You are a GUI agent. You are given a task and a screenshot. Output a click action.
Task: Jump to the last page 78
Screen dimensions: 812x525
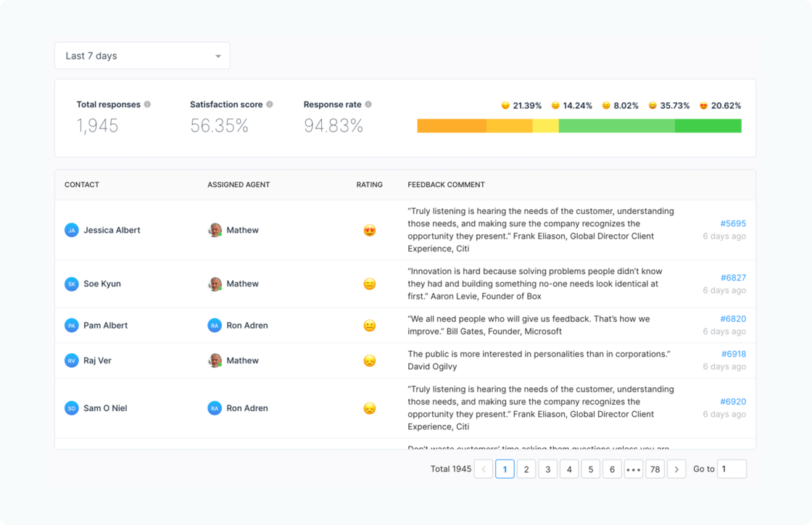655,469
